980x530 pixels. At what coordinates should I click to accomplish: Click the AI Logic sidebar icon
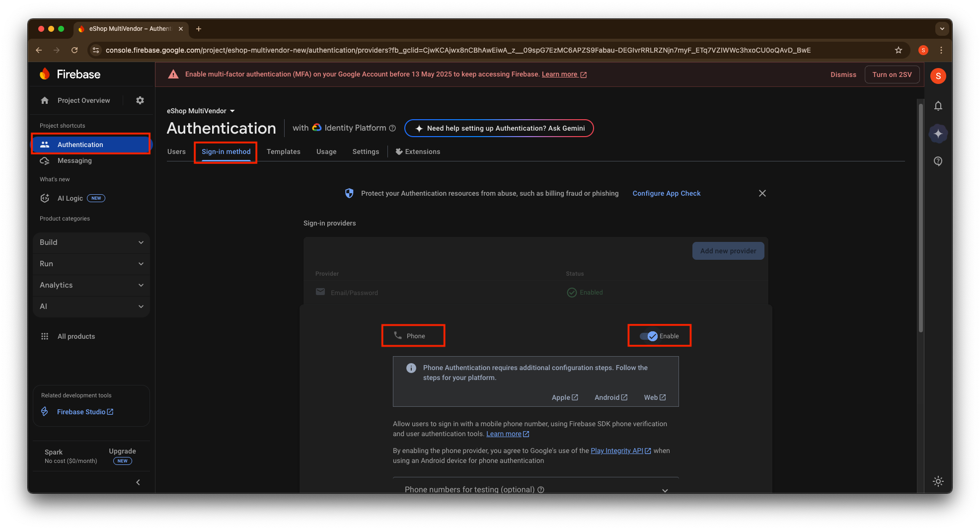[45, 198]
